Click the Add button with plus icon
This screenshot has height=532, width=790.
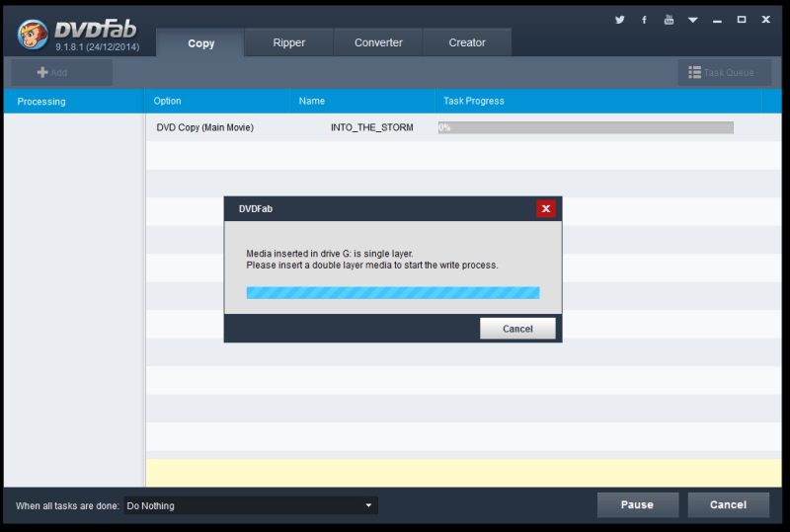(x=62, y=73)
